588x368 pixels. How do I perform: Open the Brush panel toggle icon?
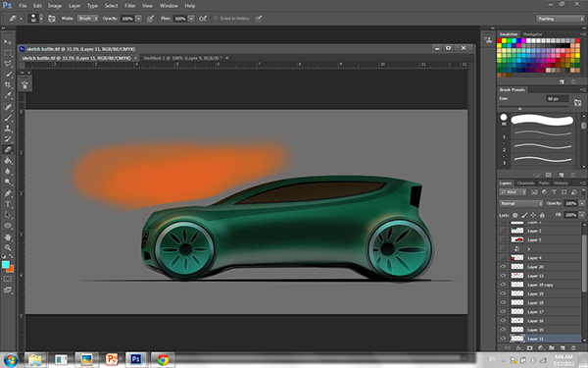(52, 19)
